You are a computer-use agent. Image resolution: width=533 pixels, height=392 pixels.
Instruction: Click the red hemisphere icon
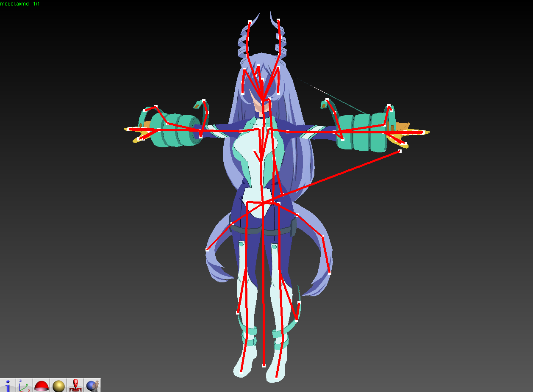pos(42,385)
